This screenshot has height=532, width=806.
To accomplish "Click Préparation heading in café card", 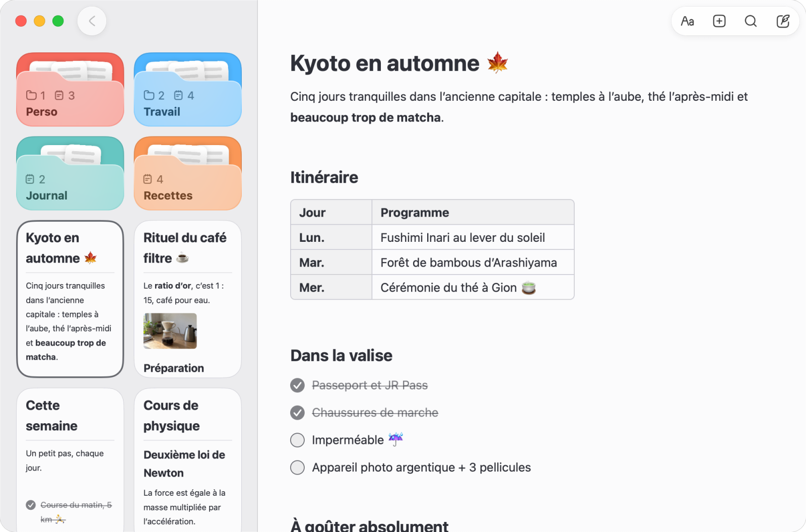I will pos(174,368).
